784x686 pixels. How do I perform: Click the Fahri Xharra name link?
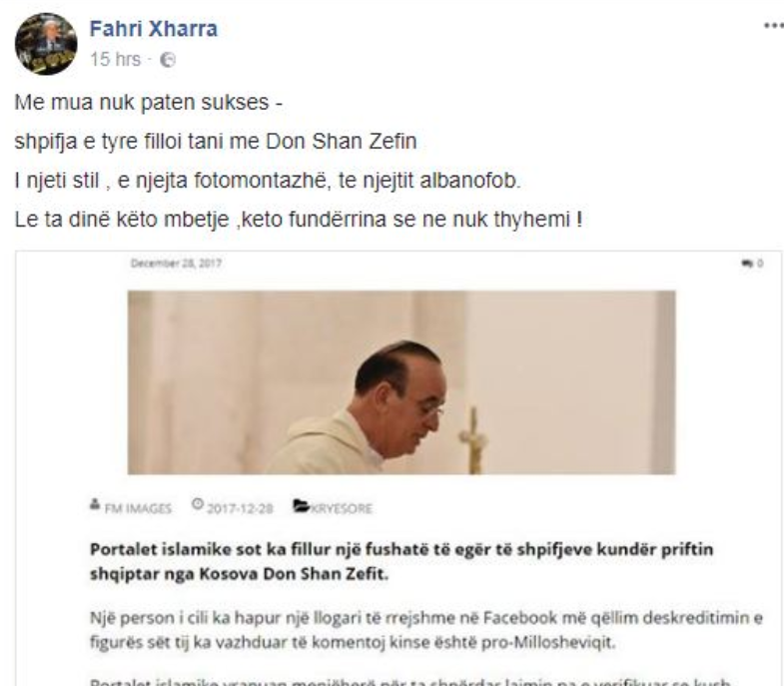point(154,29)
